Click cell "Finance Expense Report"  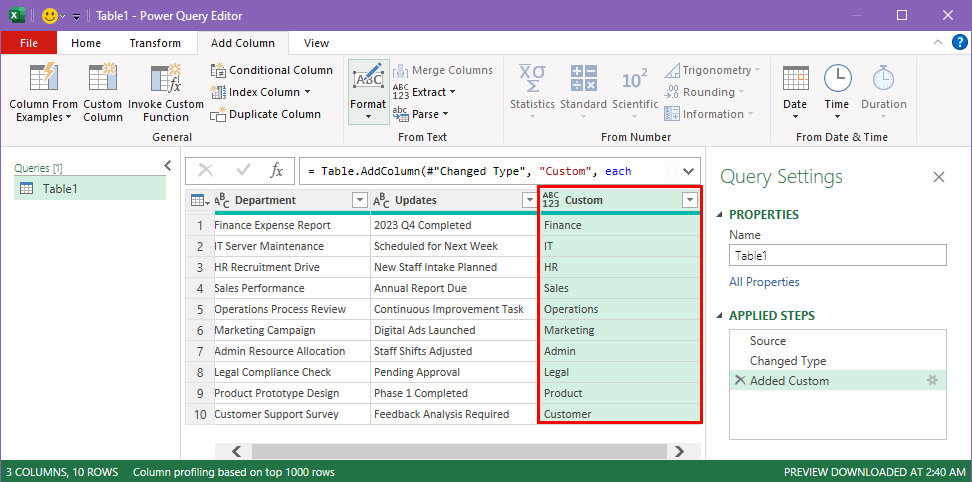coord(292,226)
